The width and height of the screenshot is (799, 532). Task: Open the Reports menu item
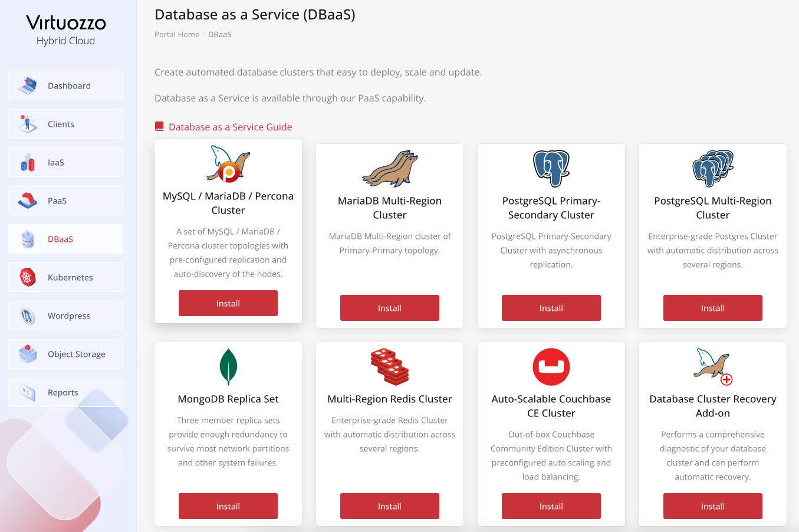[x=65, y=392]
